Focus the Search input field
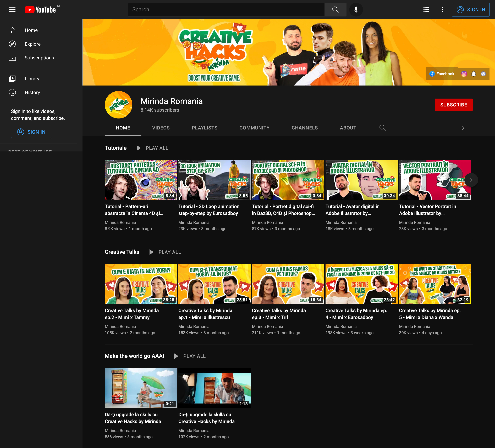This screenshot has height=448, width=495. [x=226, y=10]
